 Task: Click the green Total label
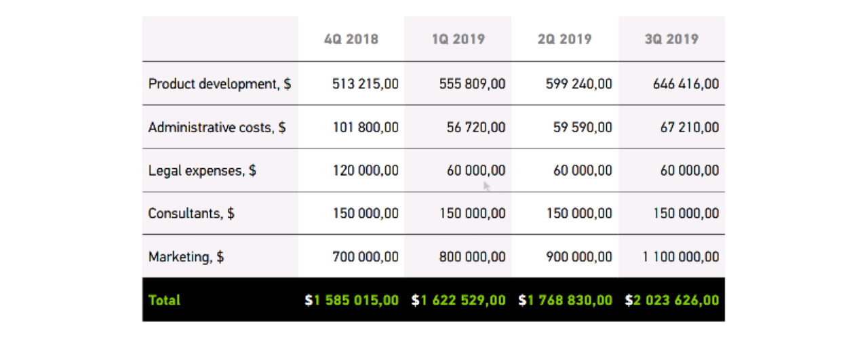coord(164,300)
